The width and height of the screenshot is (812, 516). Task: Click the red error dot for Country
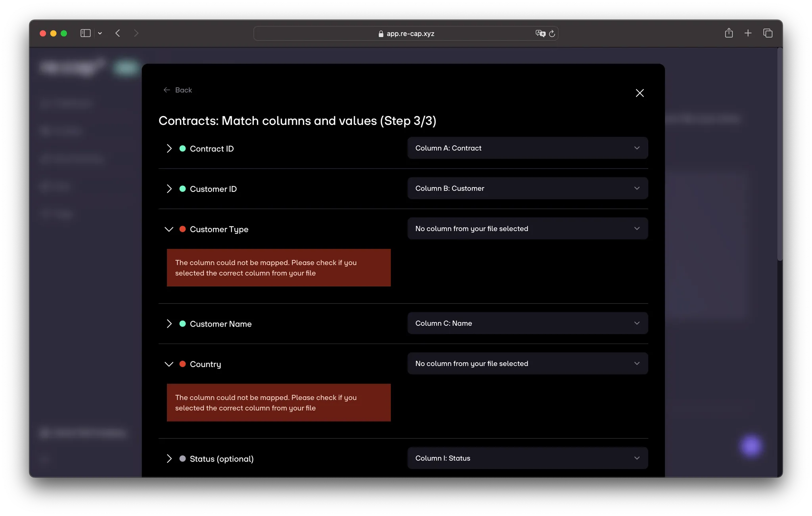tap(182, 364)
